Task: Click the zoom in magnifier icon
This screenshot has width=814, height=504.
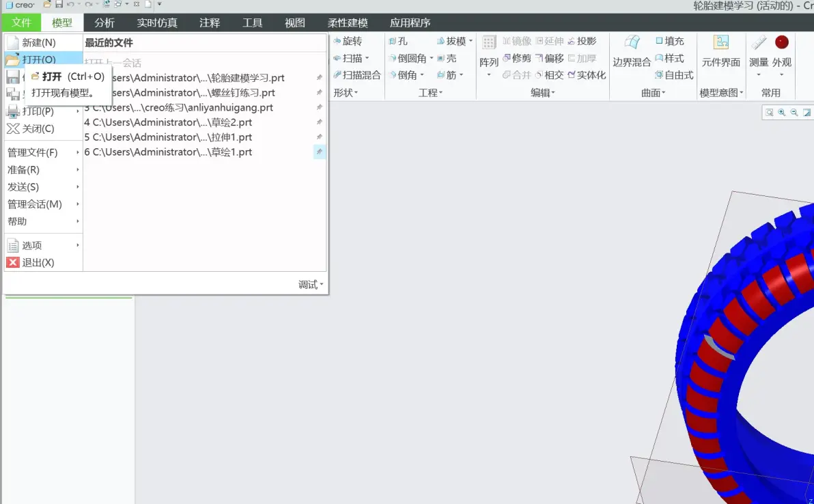Action: click(781, 113)
